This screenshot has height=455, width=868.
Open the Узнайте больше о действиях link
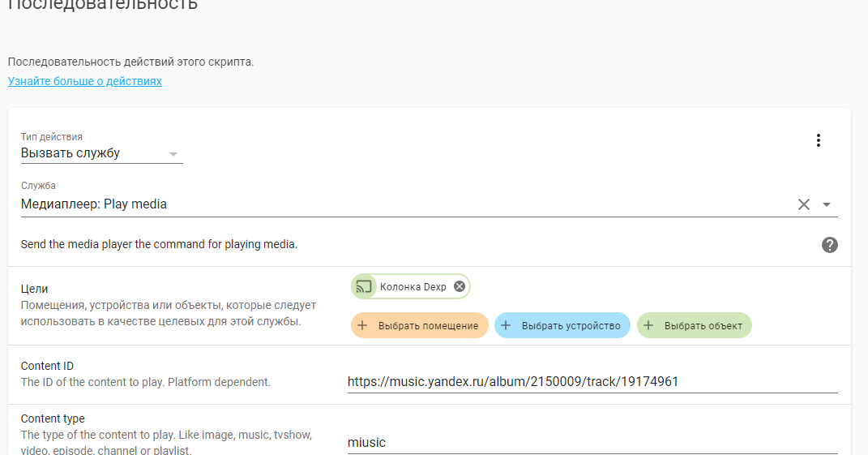[x=85, y=81]
